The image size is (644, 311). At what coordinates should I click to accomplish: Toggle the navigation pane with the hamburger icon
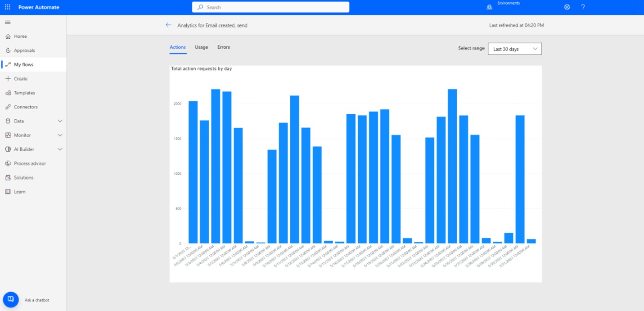pos(7,22)
